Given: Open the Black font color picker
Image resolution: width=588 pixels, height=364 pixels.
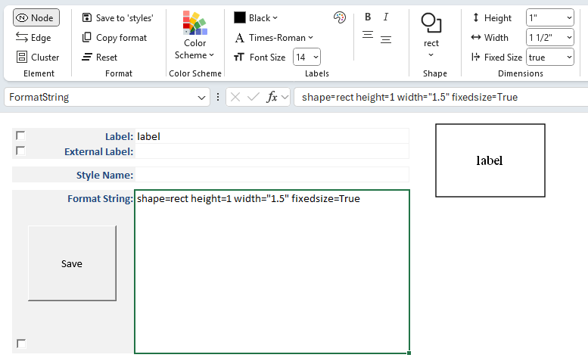Looking at the screenshot, I should click(x=256, y=17).
